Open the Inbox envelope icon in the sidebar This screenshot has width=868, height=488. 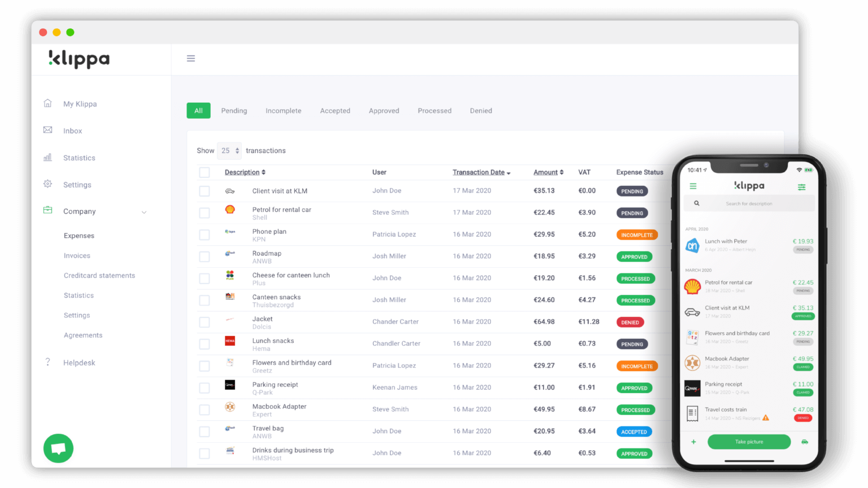coord(47,130)
